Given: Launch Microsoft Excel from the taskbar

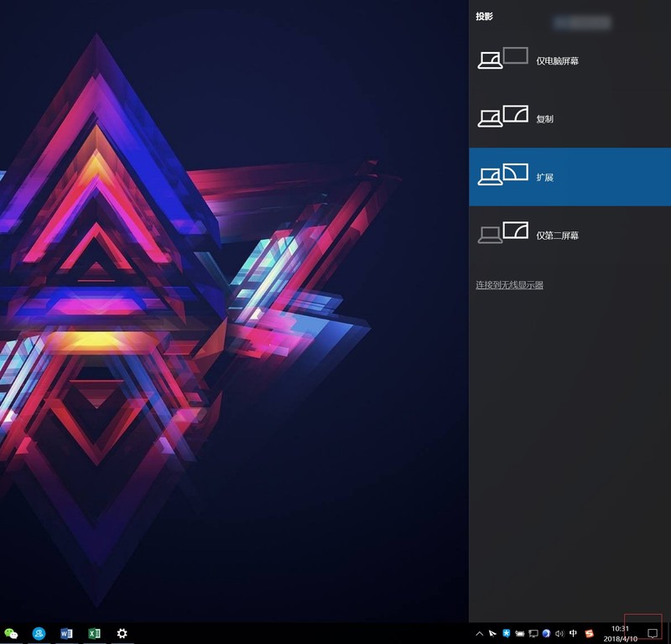Looking at the screenshot, I should (94, 633).
